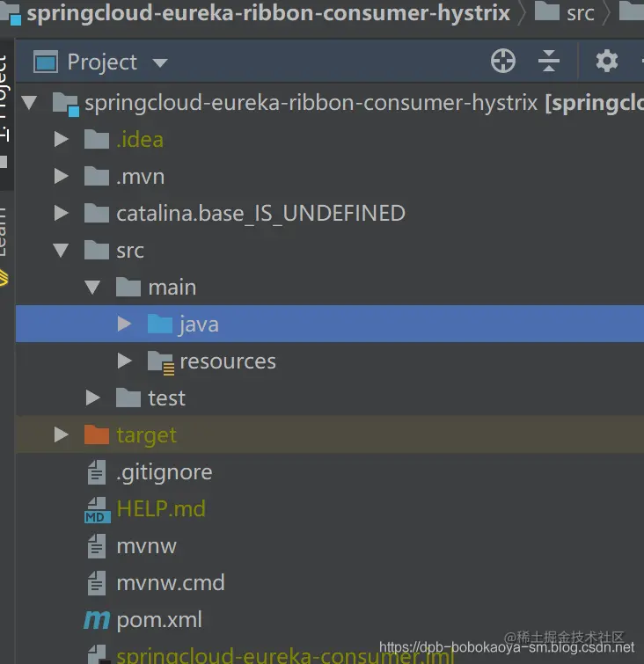Select the springcloud-eureka-consumer.iml file
644x664 pixels.
click(x=285, y=655)
